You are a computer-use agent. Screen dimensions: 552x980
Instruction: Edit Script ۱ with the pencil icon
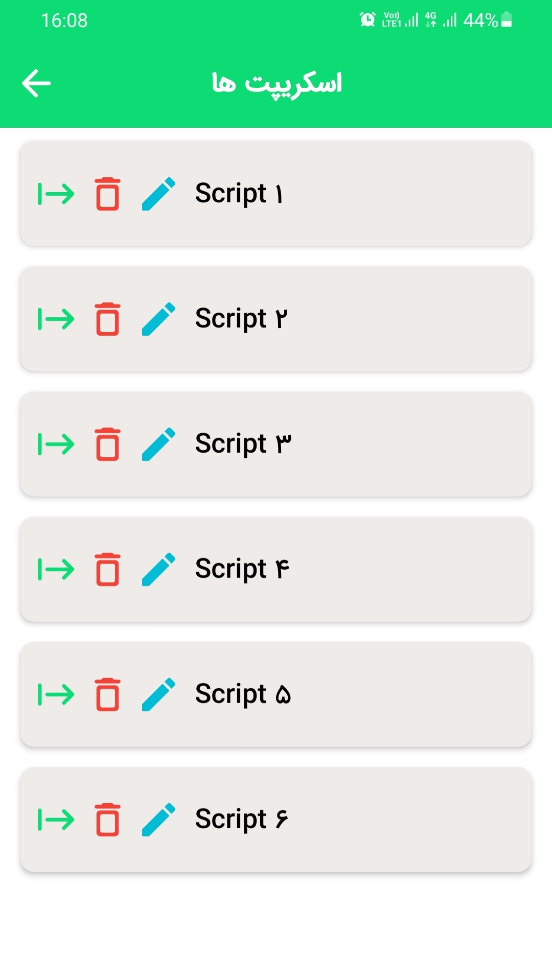point(158,194)
